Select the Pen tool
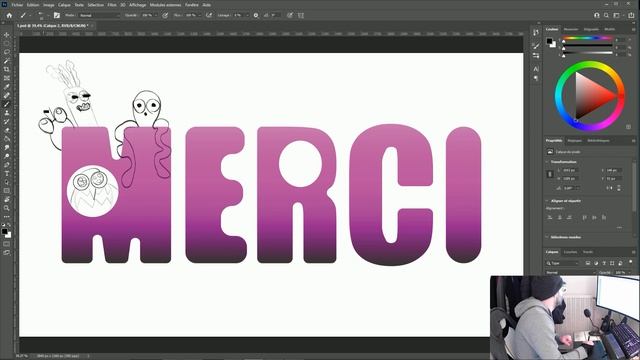The height and width of the screenshot is (360, 640). [7, 165]
